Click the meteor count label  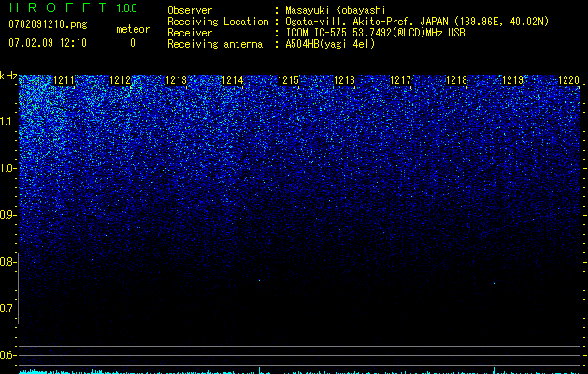point(133,29)
